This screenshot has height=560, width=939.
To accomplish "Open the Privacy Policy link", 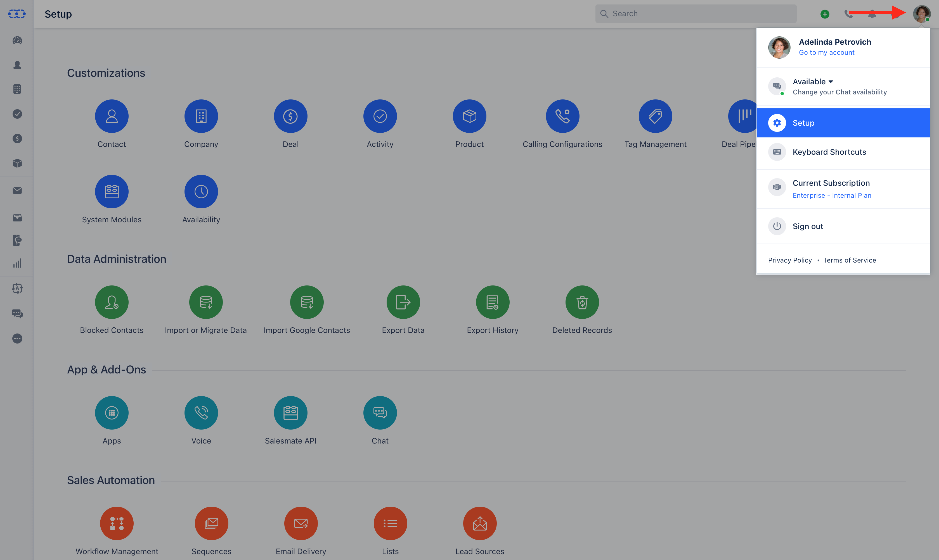I will click(x=789, y=260).
